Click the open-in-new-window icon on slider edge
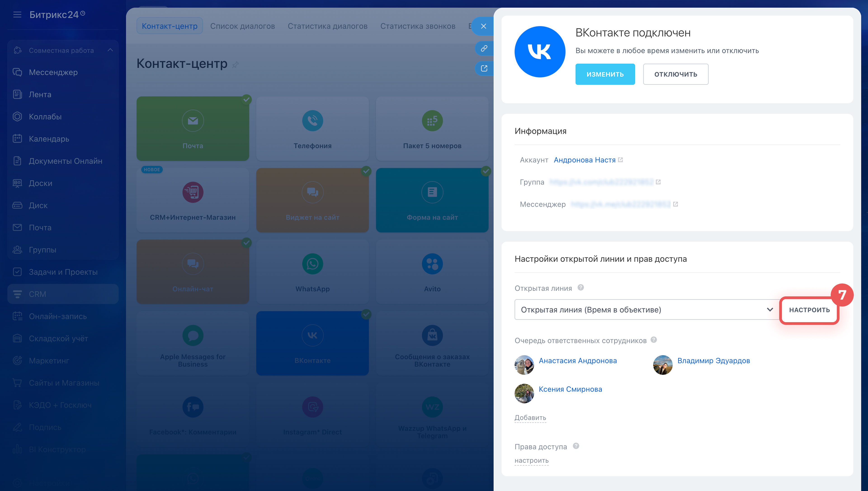Viewport: 868px width, 491px height. click(484, 68)
